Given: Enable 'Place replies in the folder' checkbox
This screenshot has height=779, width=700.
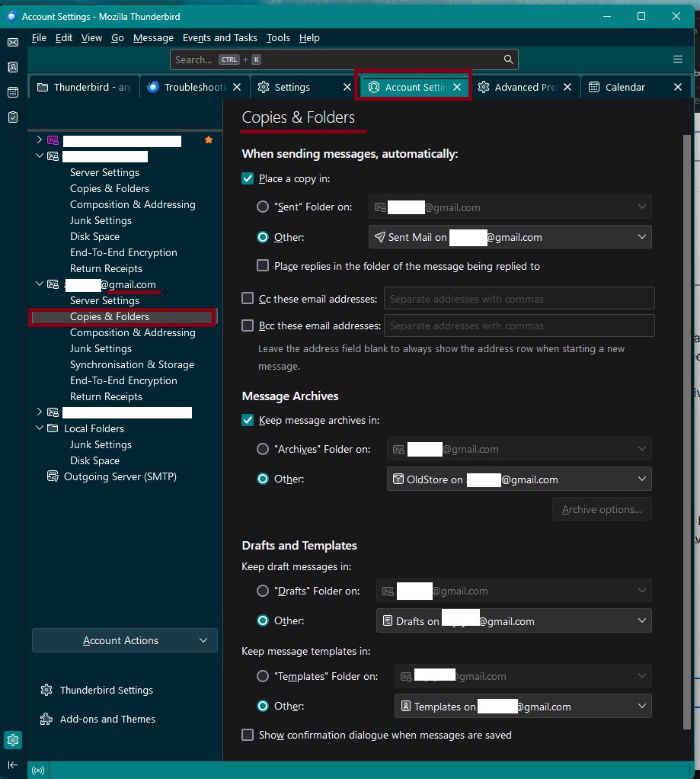Looking at the screenshot, I should (x=263, y=265).
